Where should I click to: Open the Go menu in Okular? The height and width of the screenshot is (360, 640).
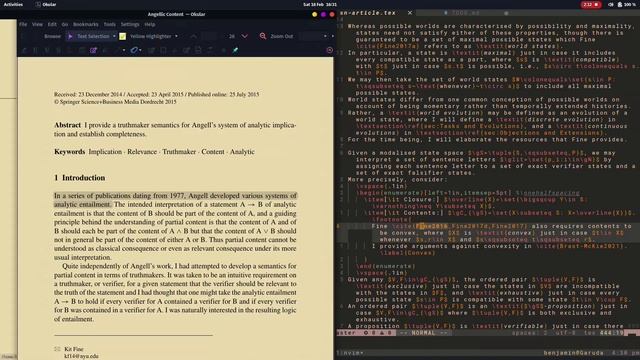pos(64,24)
